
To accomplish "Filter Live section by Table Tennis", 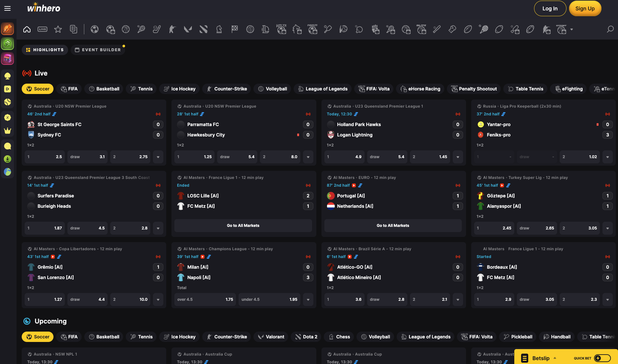I will pyautogui.click(x=525, y=89).
